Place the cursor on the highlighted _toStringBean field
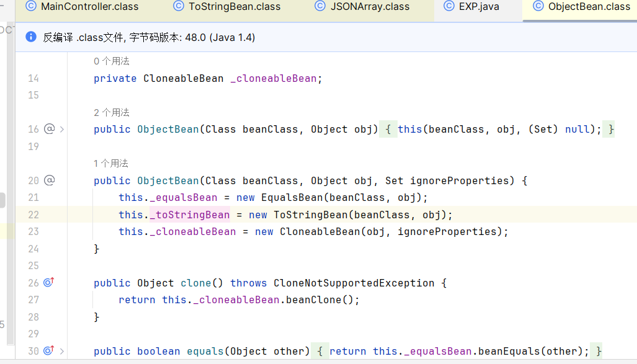The width and height of the screenshot is (637, 364). tap(189, 215)
